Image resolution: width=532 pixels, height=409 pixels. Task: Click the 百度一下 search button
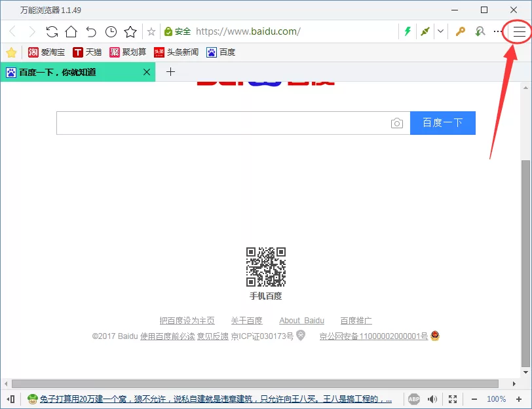443,122
